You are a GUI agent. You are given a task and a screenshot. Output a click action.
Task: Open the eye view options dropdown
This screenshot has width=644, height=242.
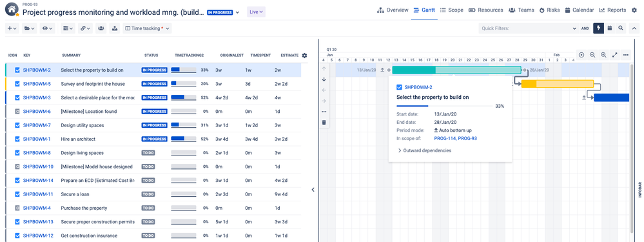47,28
